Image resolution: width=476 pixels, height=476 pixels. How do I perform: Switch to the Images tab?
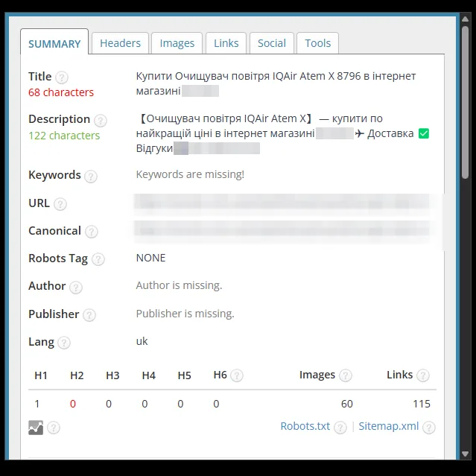tap(177, 43)
